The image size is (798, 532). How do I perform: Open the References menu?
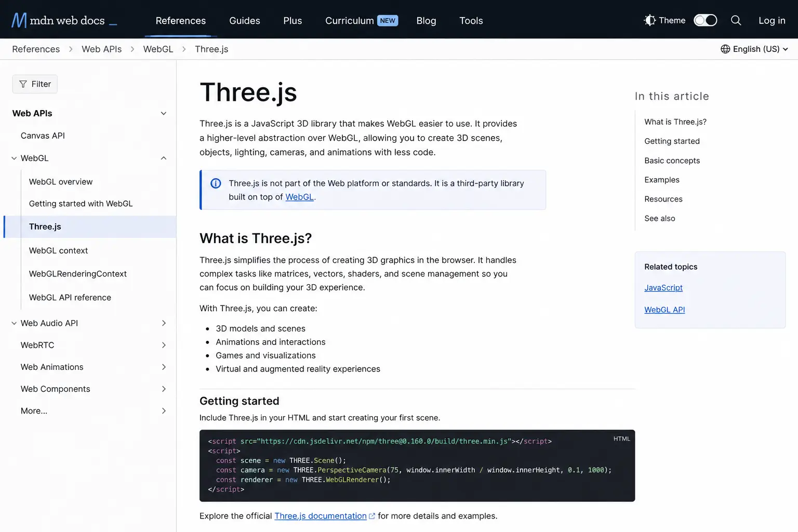(x=181, y=21)
